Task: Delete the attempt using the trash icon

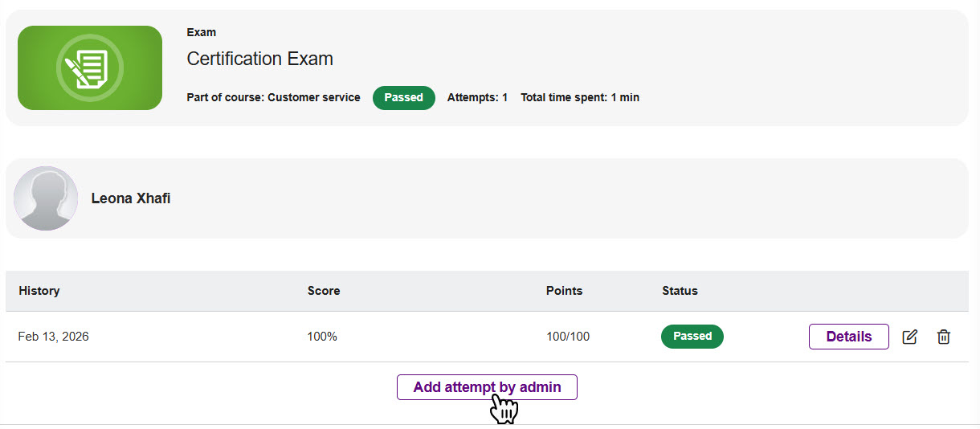Action: [944, 337]
